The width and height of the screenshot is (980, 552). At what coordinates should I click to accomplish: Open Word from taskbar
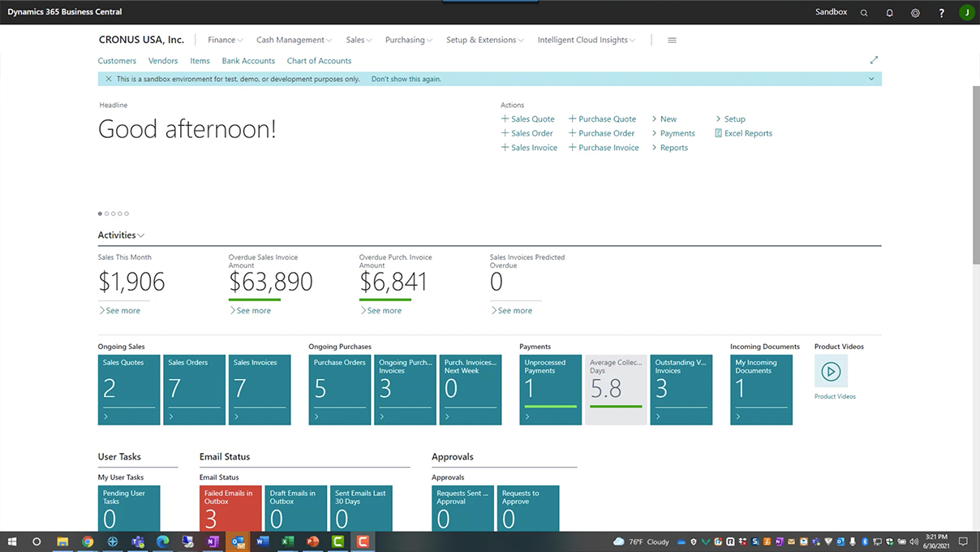[262, 541]
